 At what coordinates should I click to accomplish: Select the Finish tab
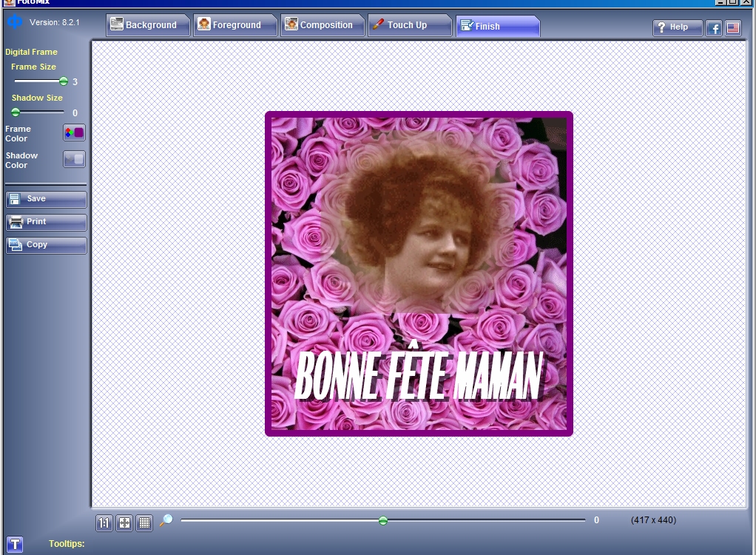[498, 26]
